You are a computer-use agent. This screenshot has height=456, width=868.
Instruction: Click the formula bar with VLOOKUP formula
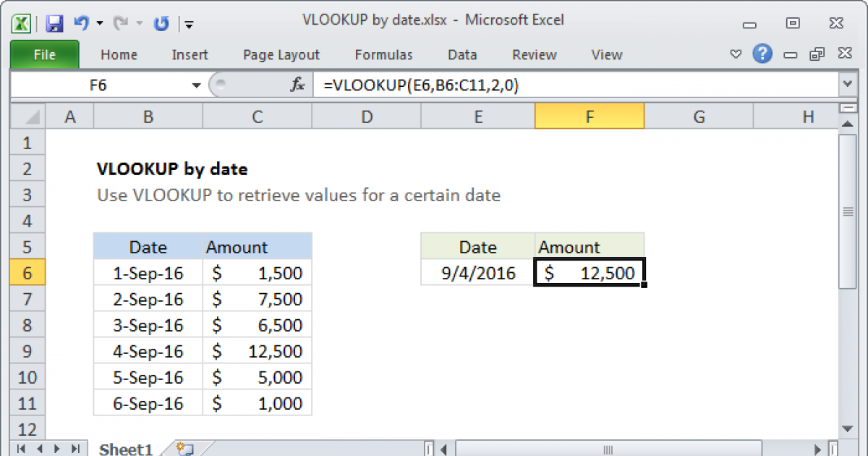pyautogui.click(x=576, y=85)
